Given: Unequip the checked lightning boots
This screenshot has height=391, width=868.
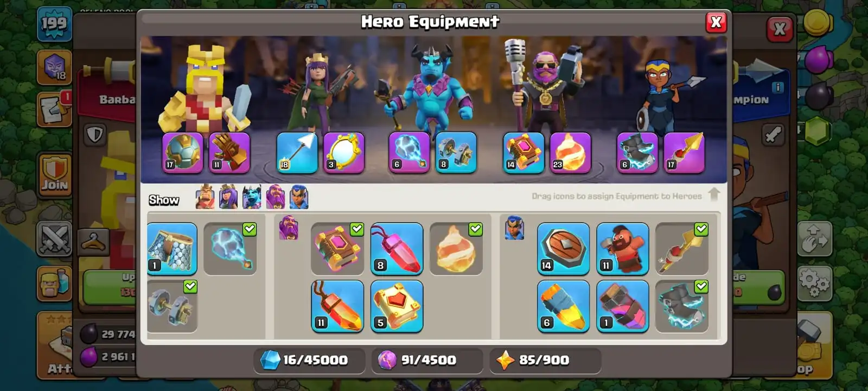Looking at the screenshot, I should click(682, 306).
